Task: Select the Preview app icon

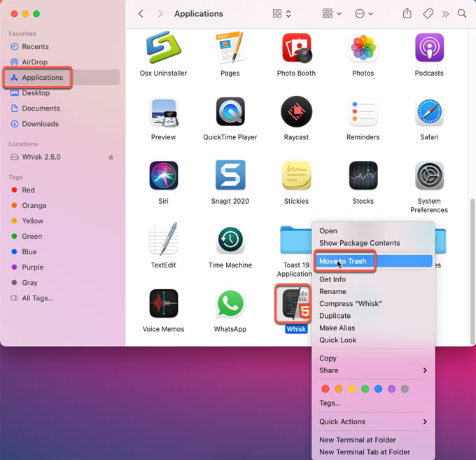Action: (163, 112)
